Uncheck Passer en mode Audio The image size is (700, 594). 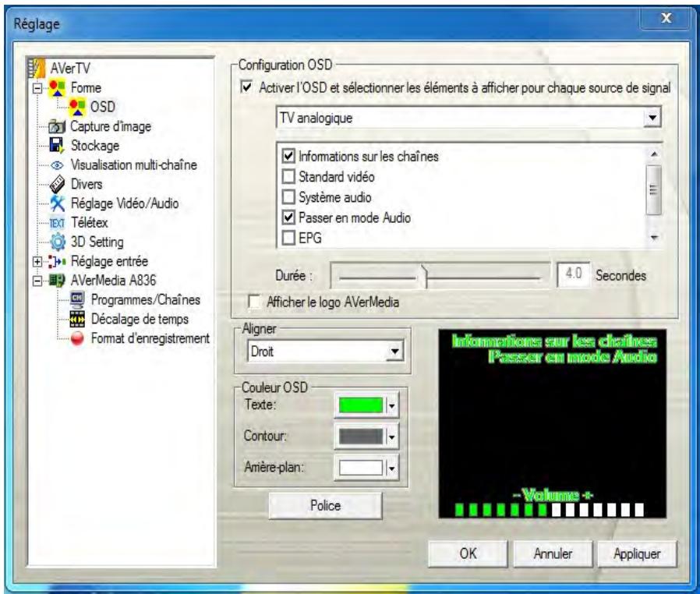tap(288, 217)
